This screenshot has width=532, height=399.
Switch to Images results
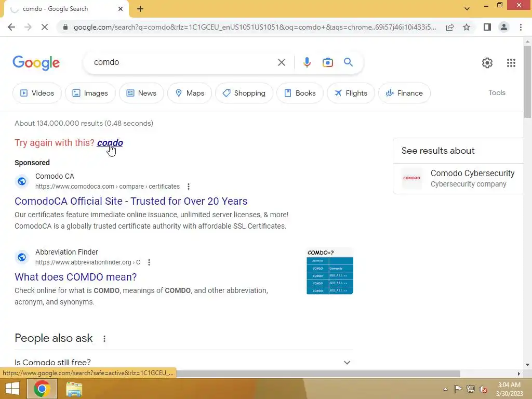click(x=90, y=93)
